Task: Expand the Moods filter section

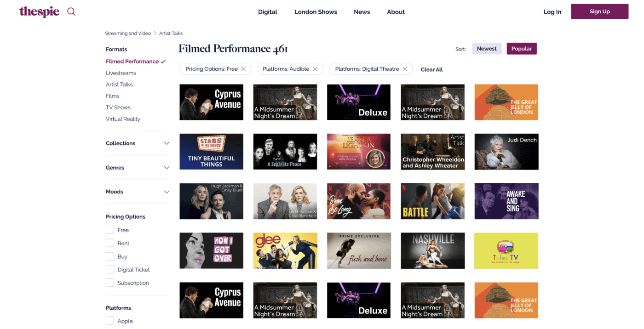Action: pyautogui.click(x=138, y=192)
